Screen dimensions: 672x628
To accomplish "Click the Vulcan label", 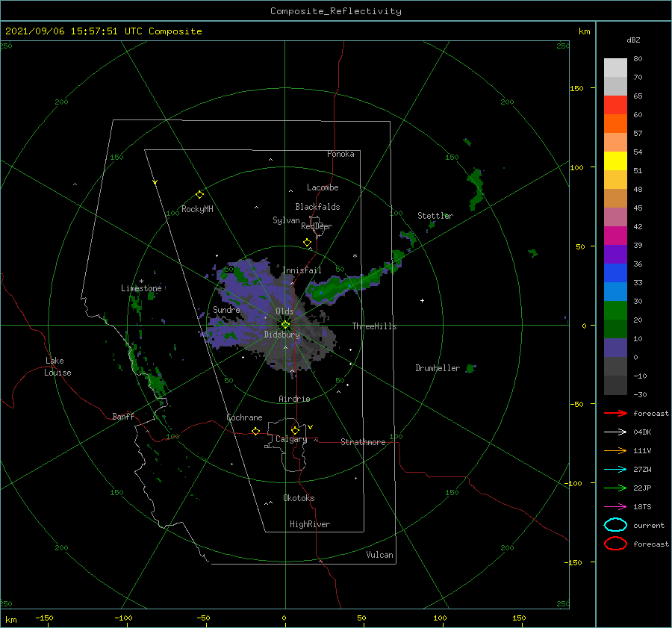I will pos(380,555).
